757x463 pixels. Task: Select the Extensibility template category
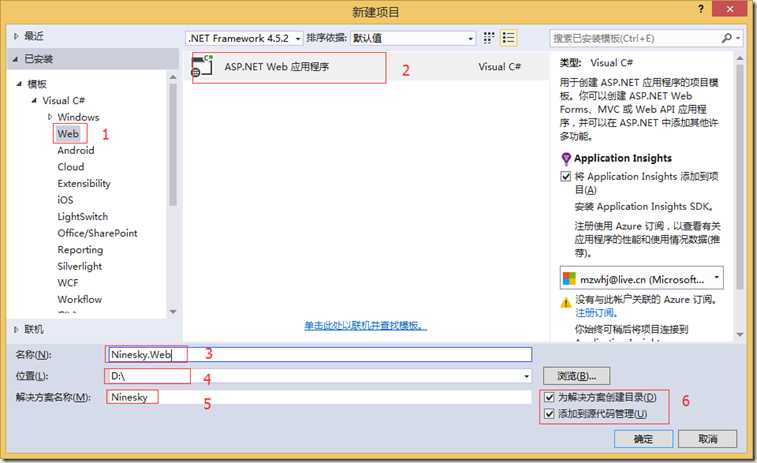click(84, 183)
